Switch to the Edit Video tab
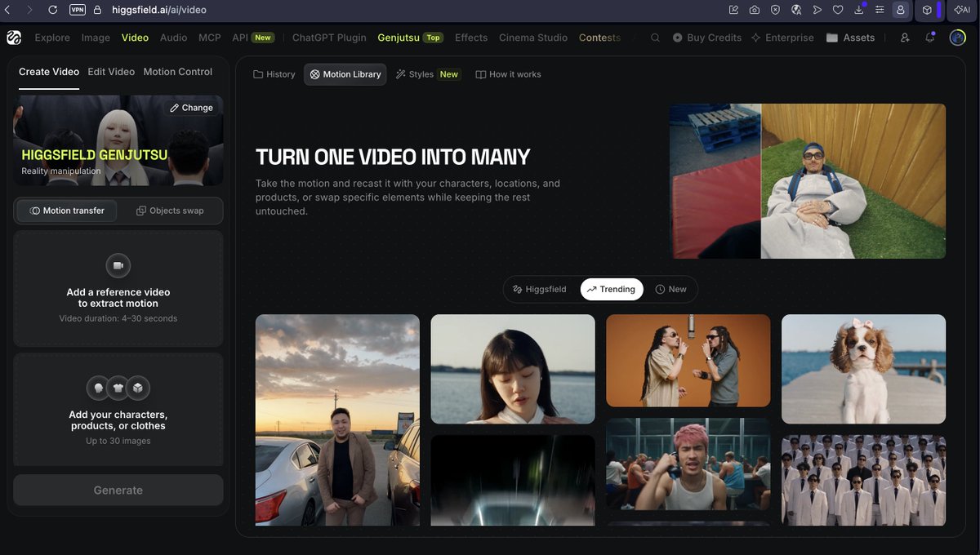The height and width of the screenshot is (555, 980). [111, 72]
